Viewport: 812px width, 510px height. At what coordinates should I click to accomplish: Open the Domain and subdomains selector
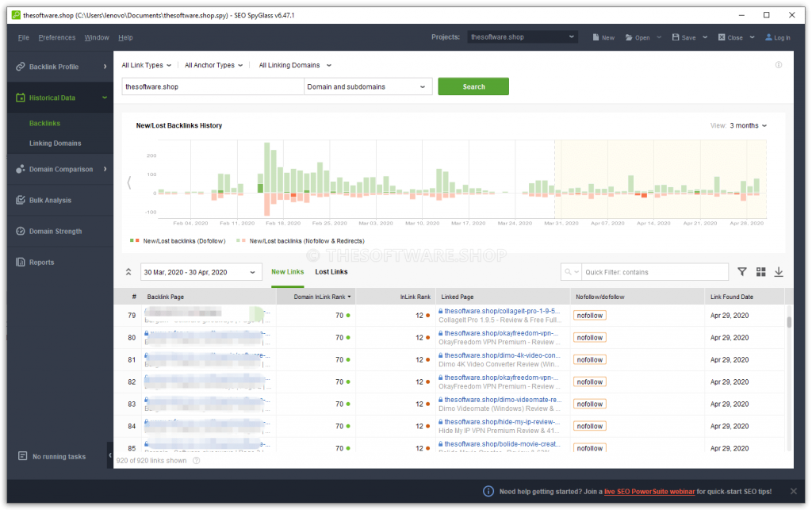tap(367, 86)
